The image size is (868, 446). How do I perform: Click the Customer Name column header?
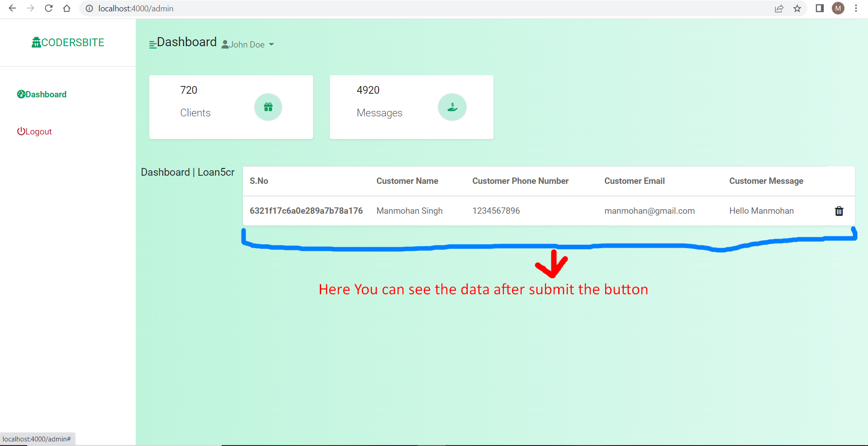[x=407, y=181]
